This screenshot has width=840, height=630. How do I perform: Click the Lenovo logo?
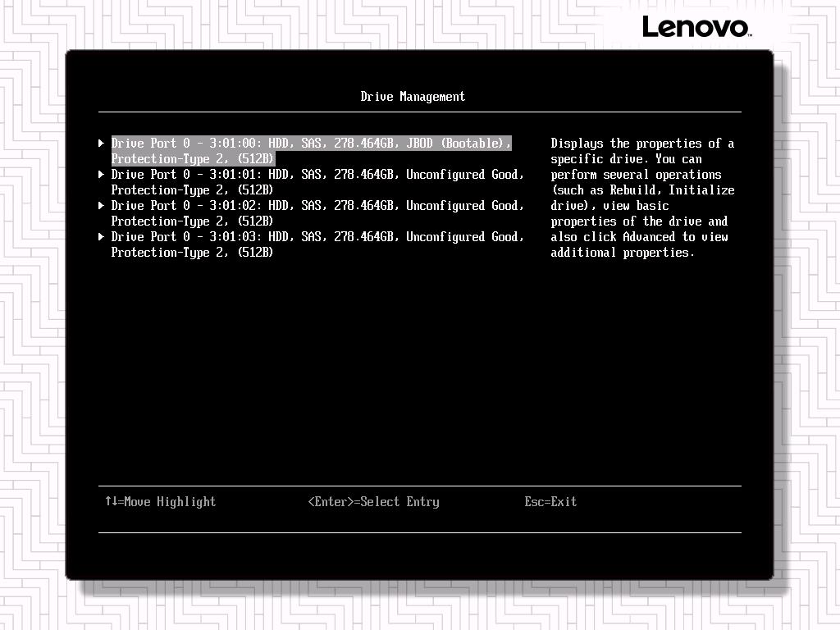(x=696, y=27)
